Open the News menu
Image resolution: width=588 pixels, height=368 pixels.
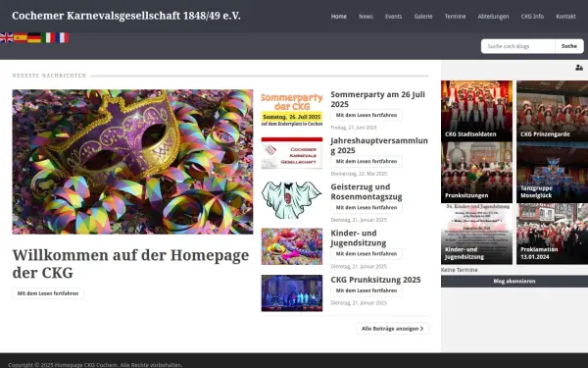coord(366,16)
